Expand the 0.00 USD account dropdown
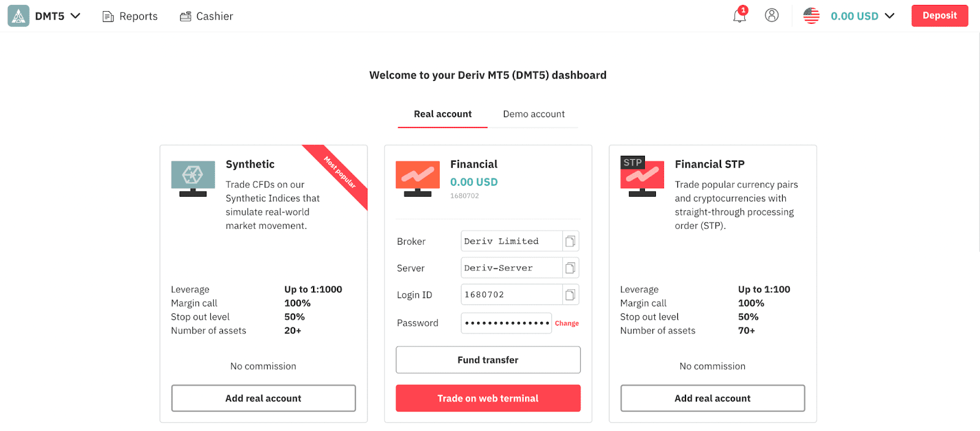 point(889,16)
